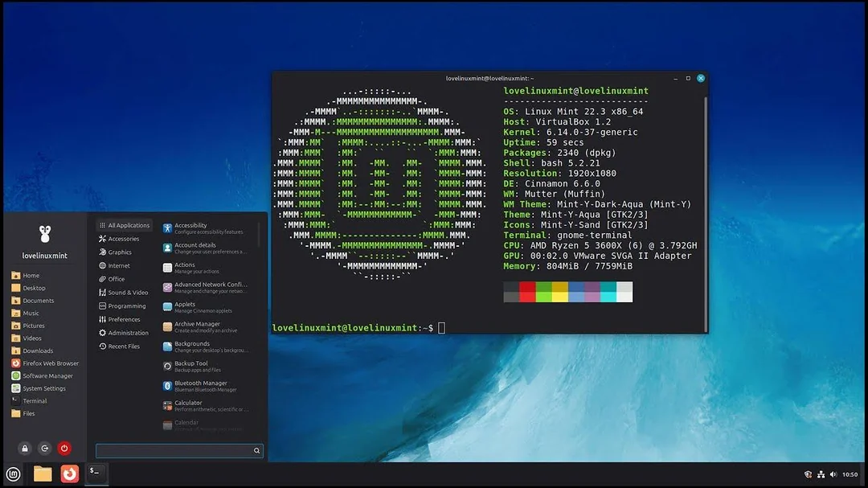Launch Archive Manager from the application list
This screenshot has width=868, height=488.
click(198, 326)
